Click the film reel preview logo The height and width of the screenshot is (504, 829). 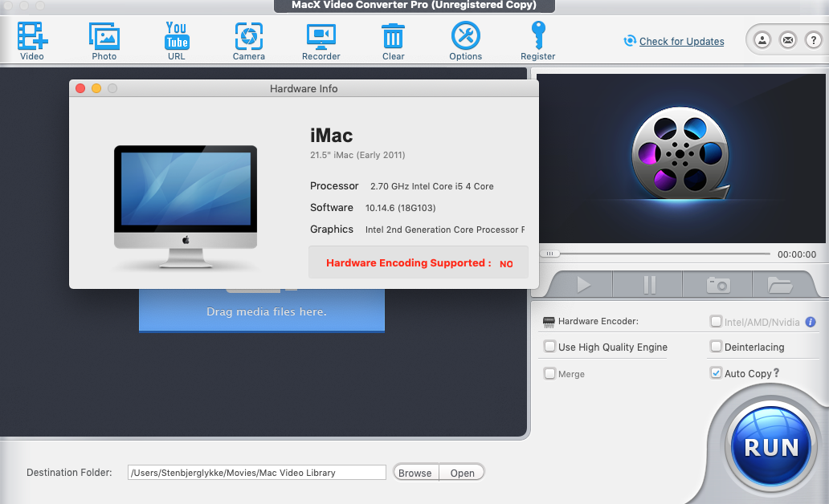[681, 154]
